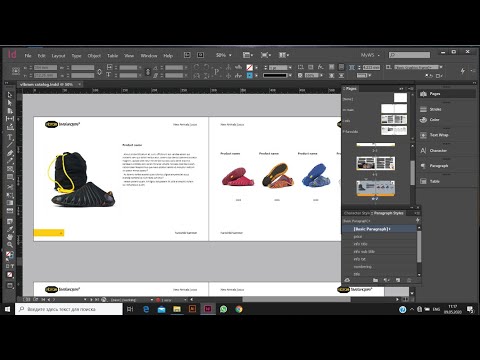The height and width of the screenshot is (360, 480).
Task: Select the Zoom tool magnifier
Action: coord(10,245)
